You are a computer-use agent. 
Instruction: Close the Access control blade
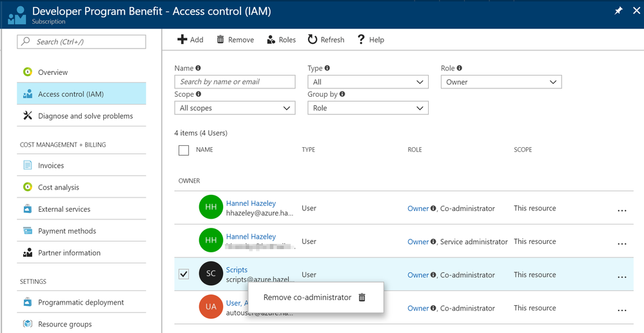(636, 11)
